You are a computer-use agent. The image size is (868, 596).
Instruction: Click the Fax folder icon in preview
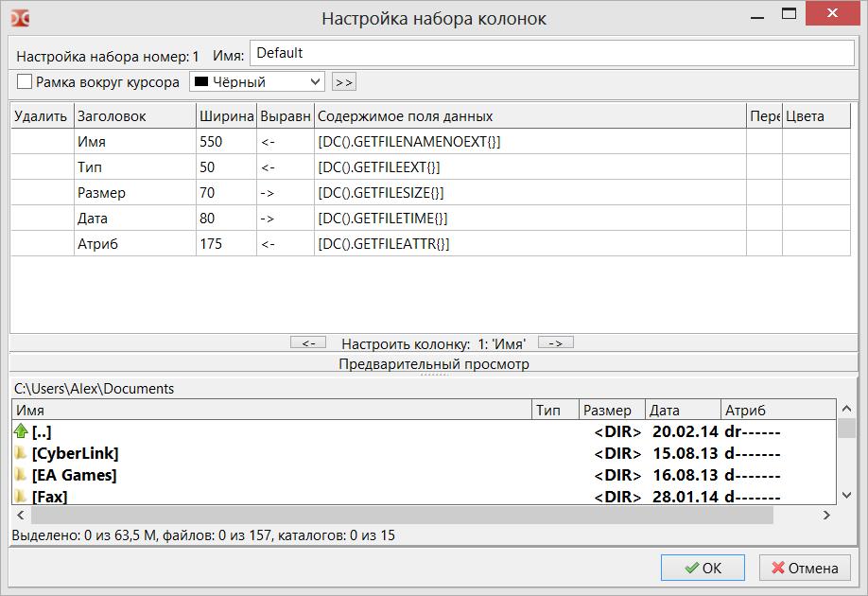[x=21, y=496]
